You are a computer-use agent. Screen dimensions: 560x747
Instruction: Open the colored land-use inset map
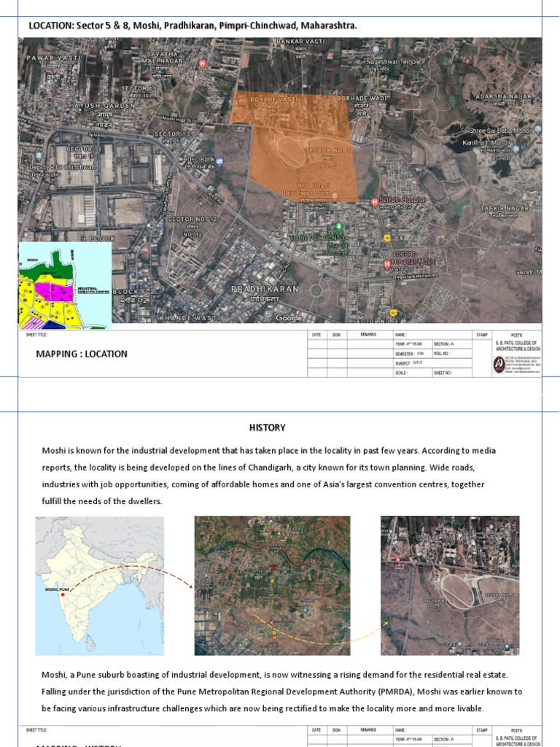pyautogui.click(x=65, y=285)
